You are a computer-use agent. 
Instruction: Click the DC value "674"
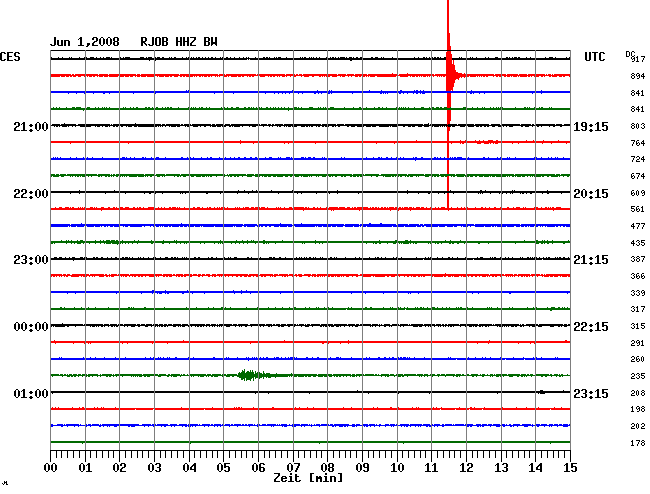[x=638, y=176]
